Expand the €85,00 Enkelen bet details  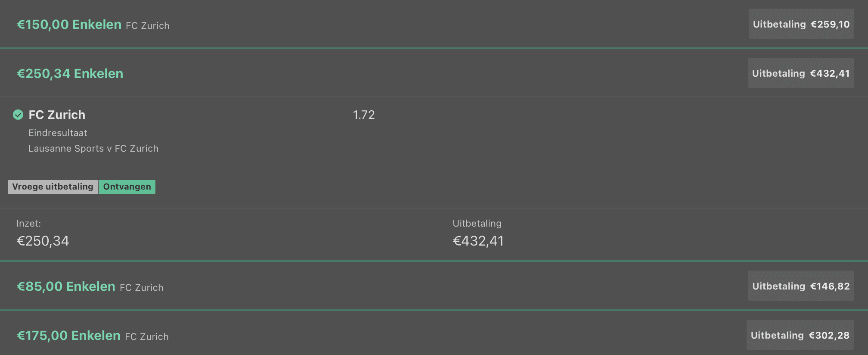point(258,286)
